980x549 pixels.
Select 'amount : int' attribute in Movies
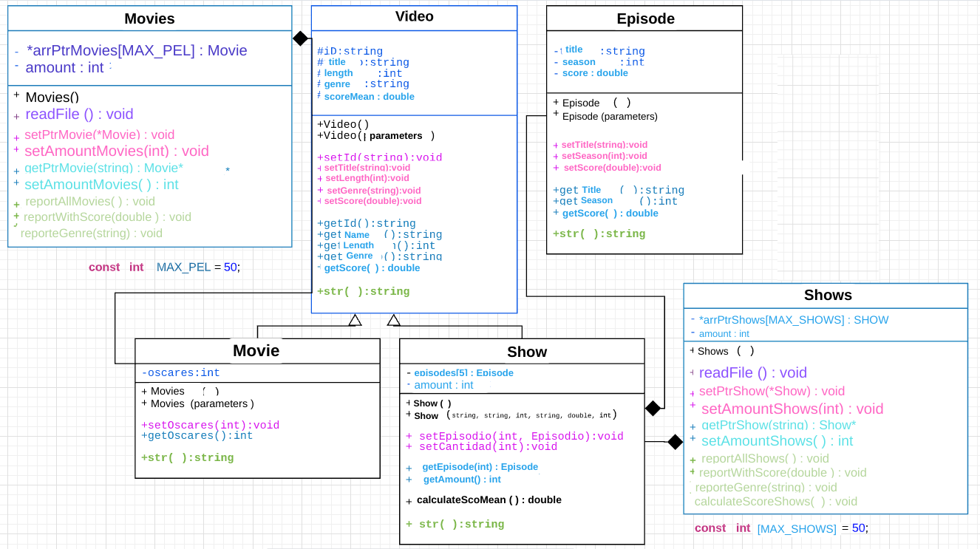[x=64, y=67]
